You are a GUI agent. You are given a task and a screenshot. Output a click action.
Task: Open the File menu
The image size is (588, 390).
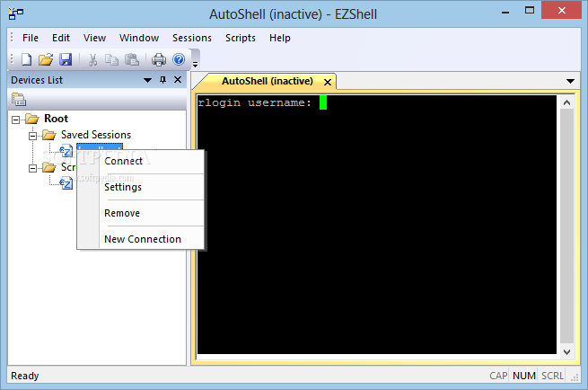tap(31, 38)
